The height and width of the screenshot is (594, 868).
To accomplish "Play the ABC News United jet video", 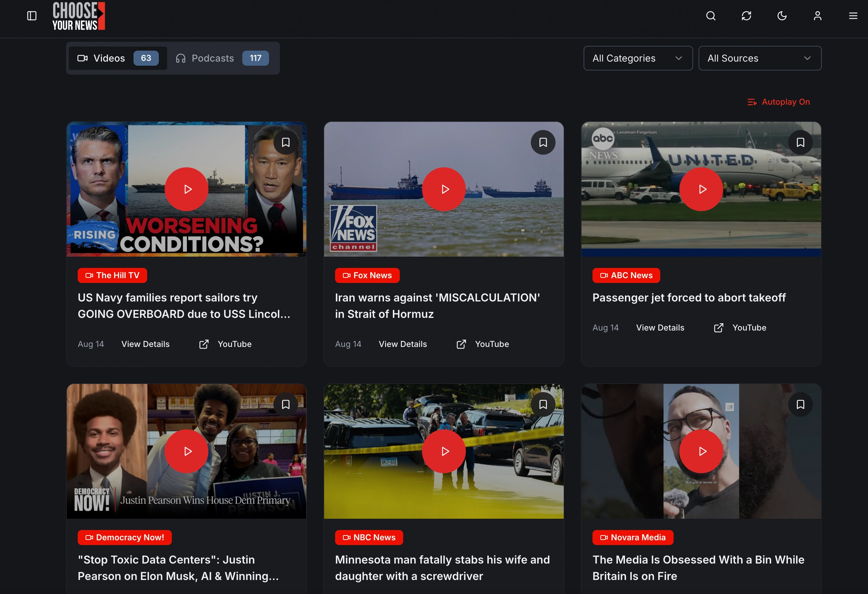I will pyautogui.click(x=701, y=189).
